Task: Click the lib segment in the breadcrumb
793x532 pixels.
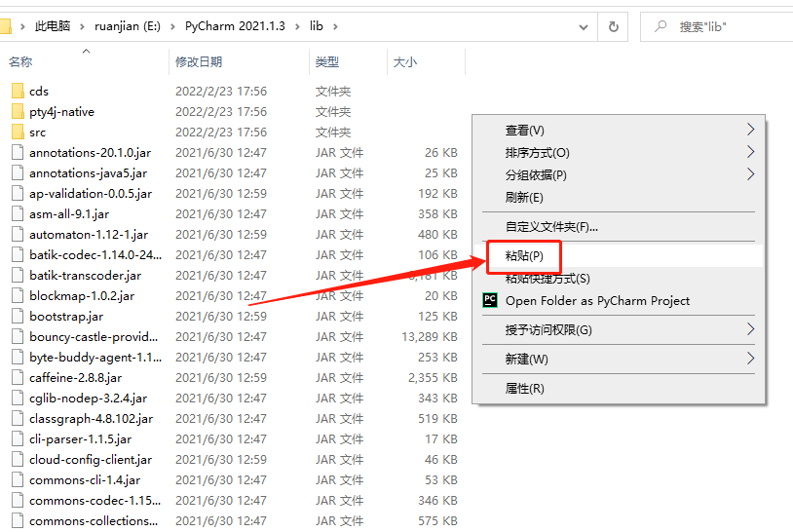Action: 316,26
